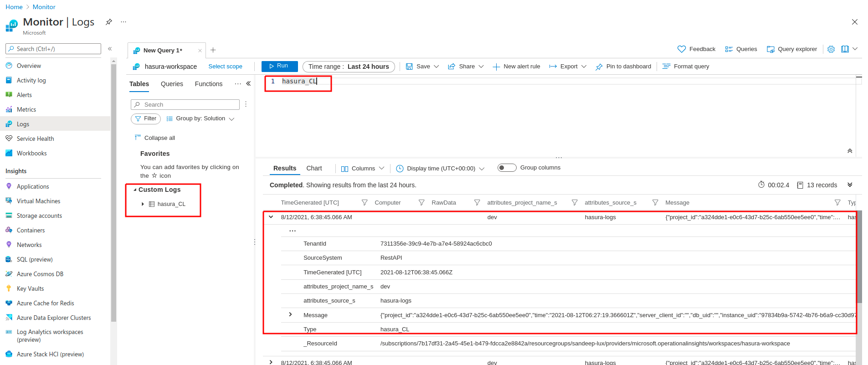
Task: Click Pin to dashboard
Action: pos(623,67)
